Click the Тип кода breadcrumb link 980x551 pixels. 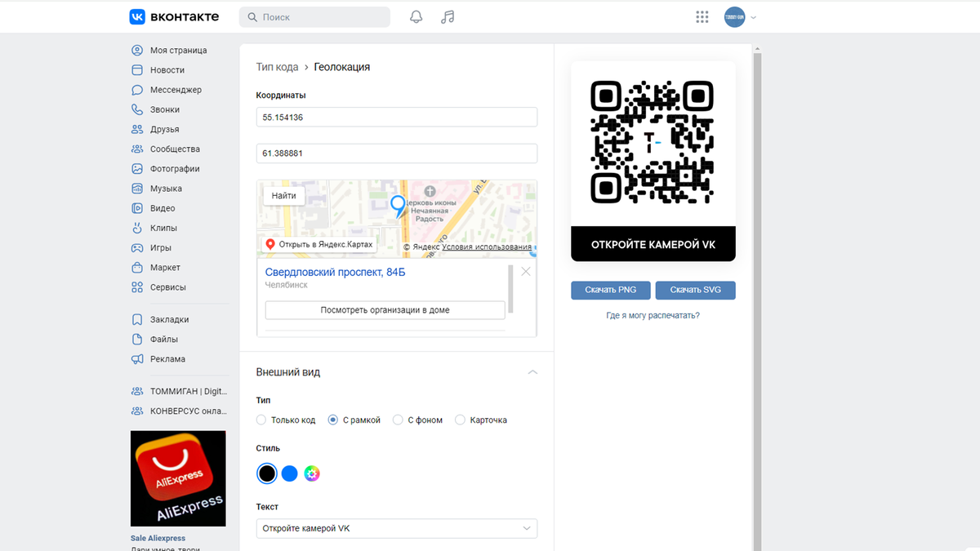[x=277, y=67]
